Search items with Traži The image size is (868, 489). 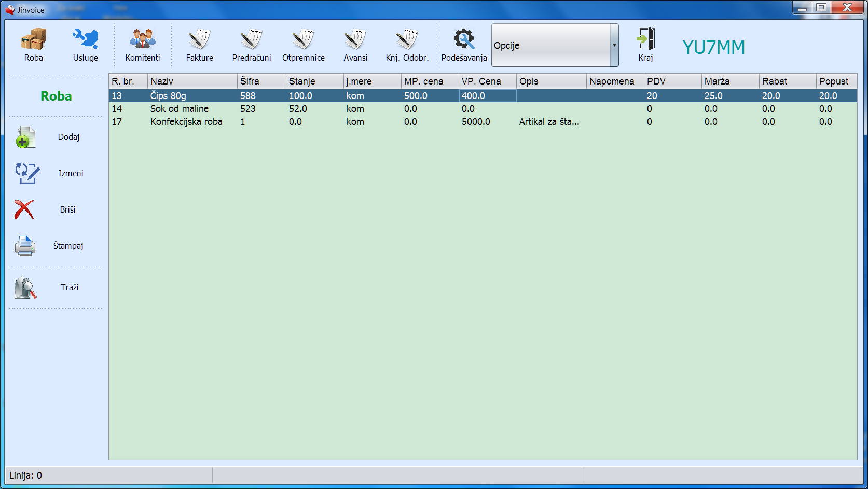[x=56, y=287]
